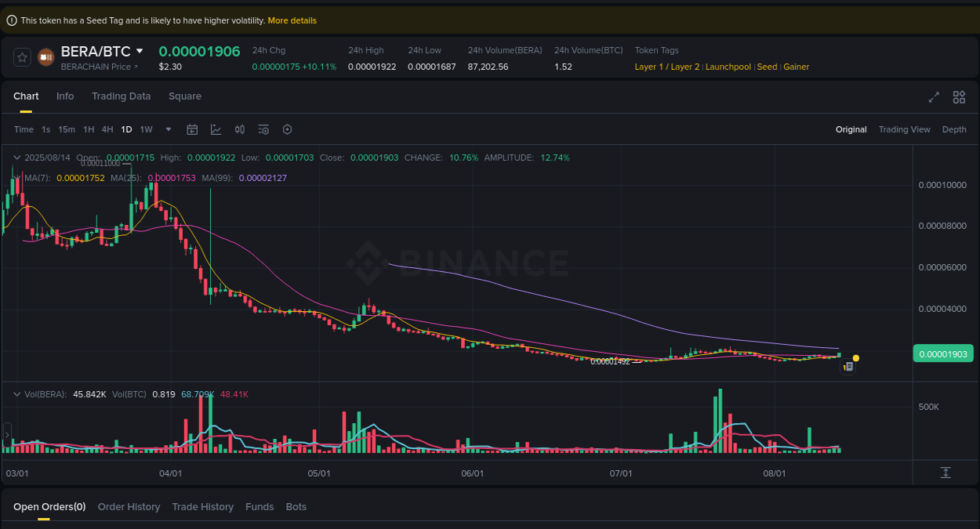
Task: Open the Gainer token tag
Action: [x=797, y=67]
